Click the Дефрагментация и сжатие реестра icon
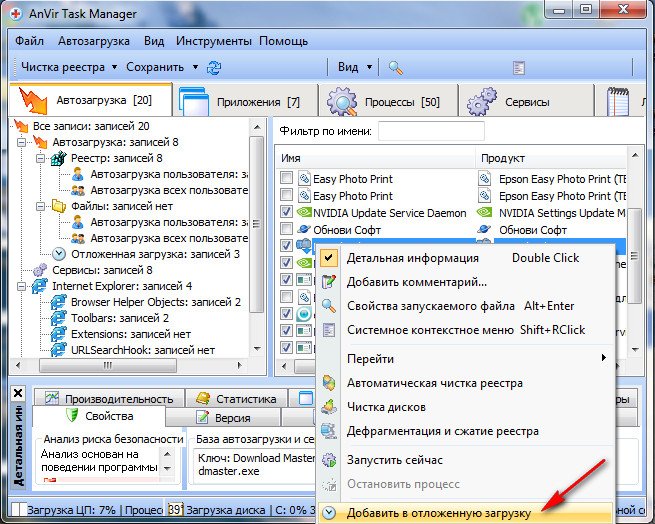The width and height of the screenshot is (655, 524). click(329, 431)
